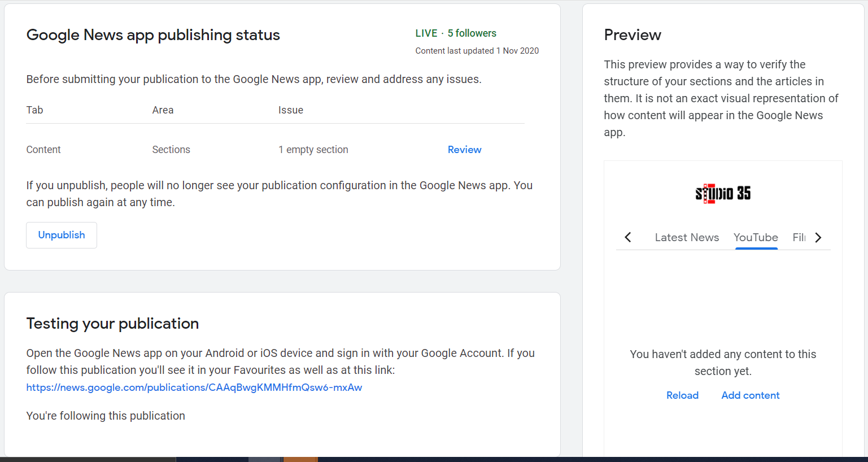Click the Preview heading
This screenshot has width=868, height=462.
633,35
